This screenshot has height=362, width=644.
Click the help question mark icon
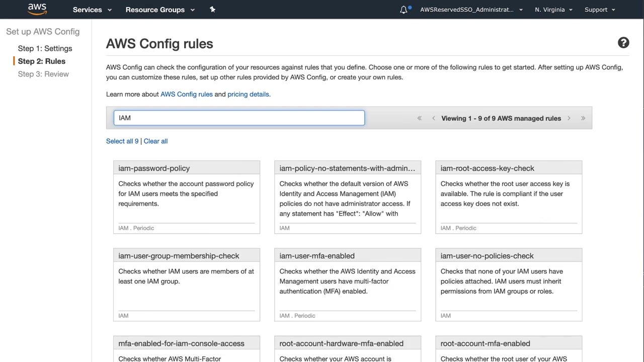tap(623, 43)
